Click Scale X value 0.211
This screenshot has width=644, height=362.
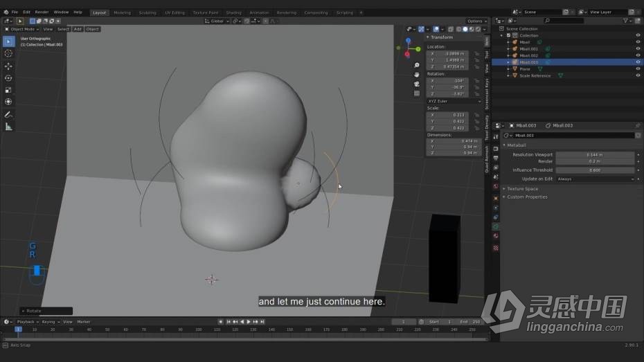(448, 115)
